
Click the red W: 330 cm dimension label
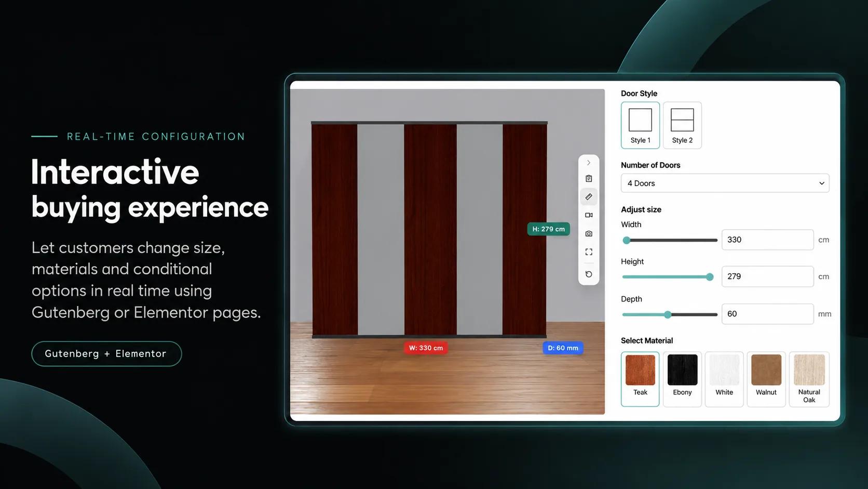(426, 348)
